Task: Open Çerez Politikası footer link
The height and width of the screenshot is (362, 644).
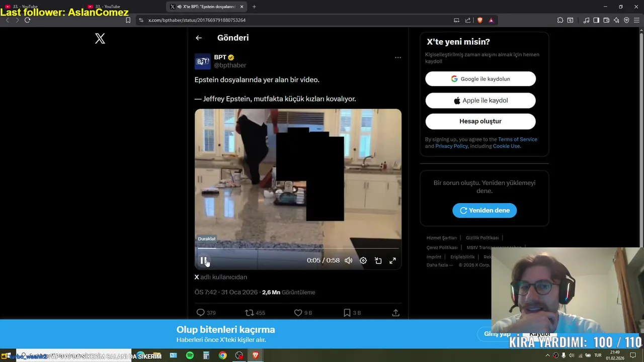Action: pos(442,247)
